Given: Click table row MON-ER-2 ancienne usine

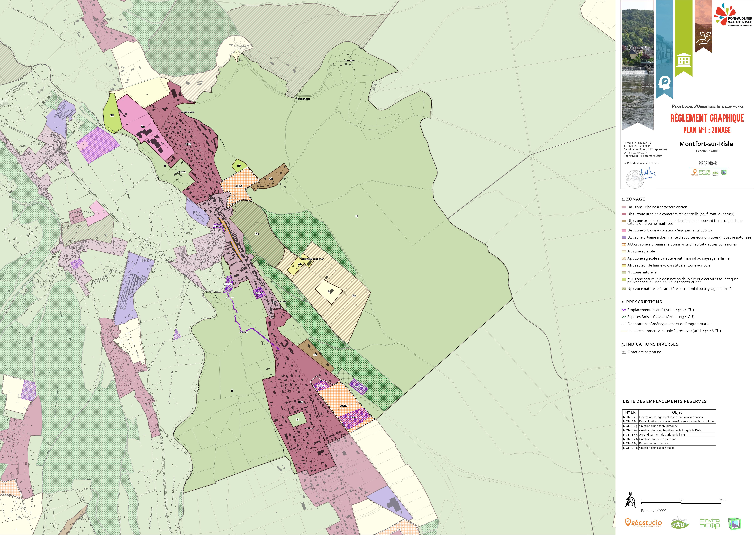Looking at the screenshot, I should point(669,422).
